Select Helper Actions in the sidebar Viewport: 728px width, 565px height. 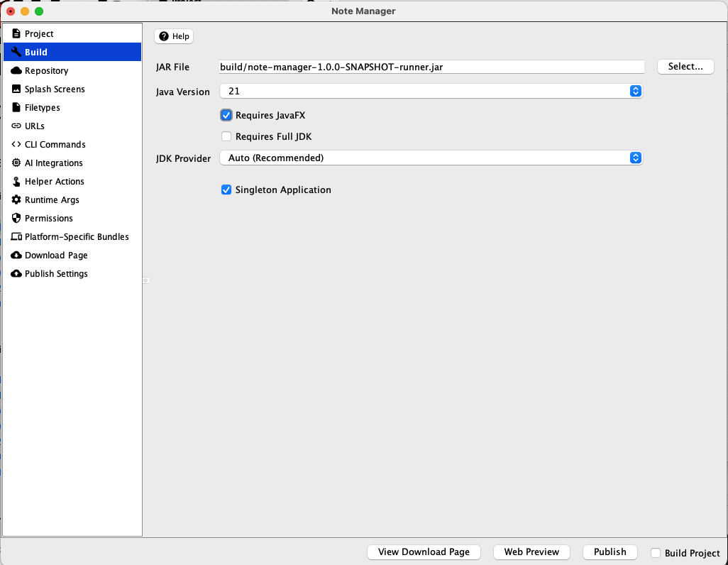click(x=72, y=181)
